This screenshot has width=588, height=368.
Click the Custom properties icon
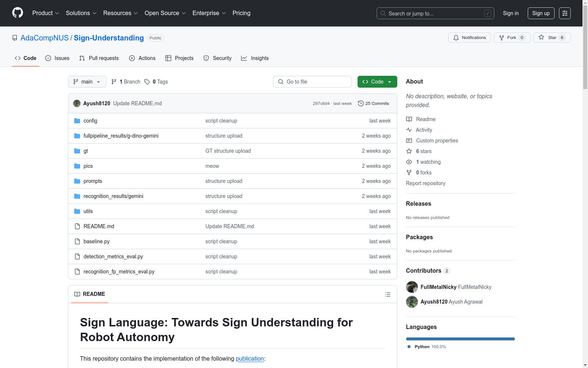point(409,141)
